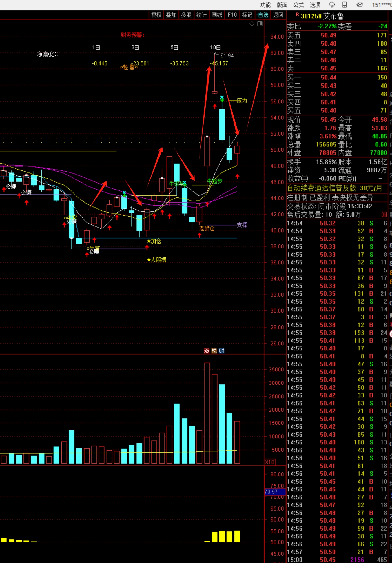Open the 公式 menu
This screenshot has width=392, height=563.
click(298, 5)
